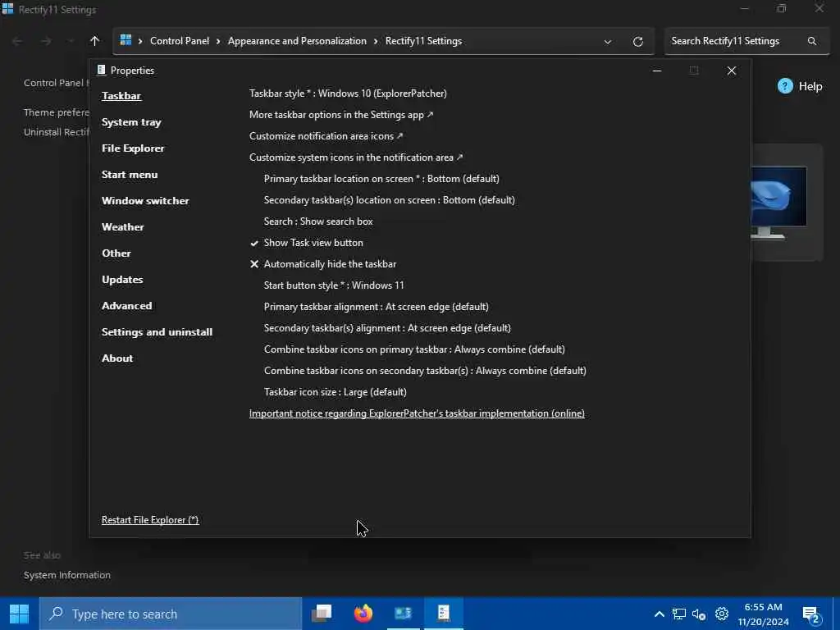Minimize the Properties window

pyautogui.click(x=657, y=71)
